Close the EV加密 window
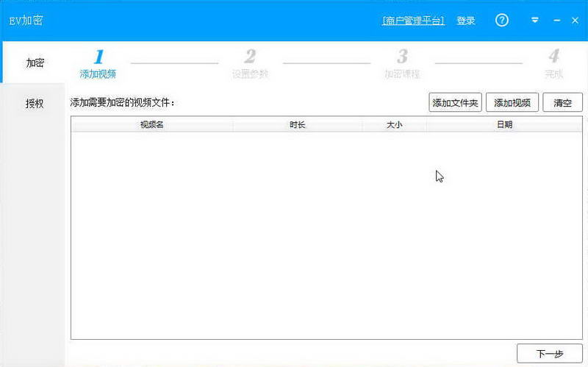Viewport: 588px width, 367px height. (575, 21)
